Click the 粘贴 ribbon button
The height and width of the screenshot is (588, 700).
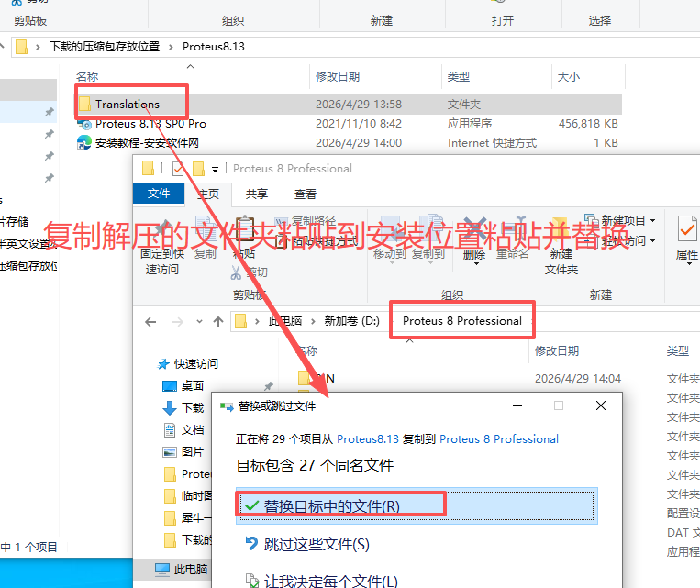coord(244,239)
